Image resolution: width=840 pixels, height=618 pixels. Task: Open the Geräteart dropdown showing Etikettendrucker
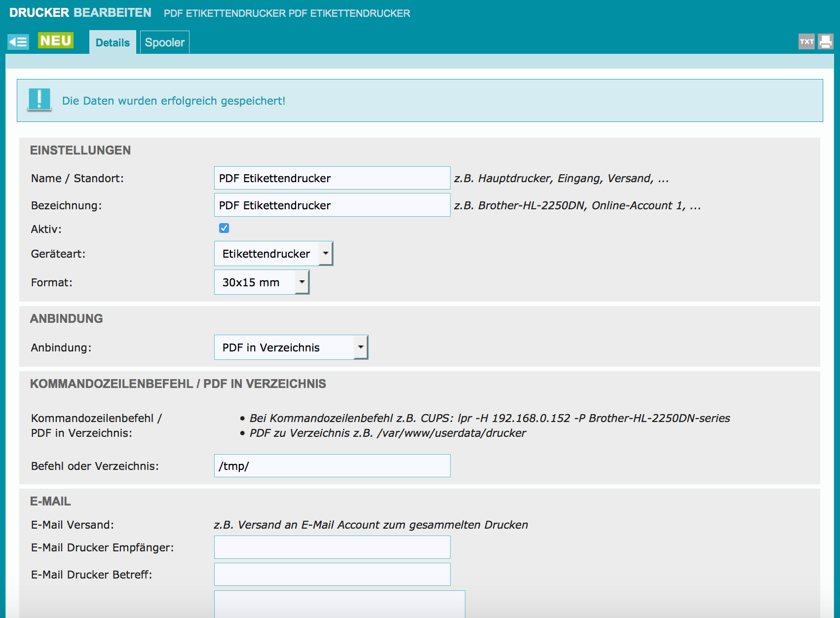[x=274, y=254]
